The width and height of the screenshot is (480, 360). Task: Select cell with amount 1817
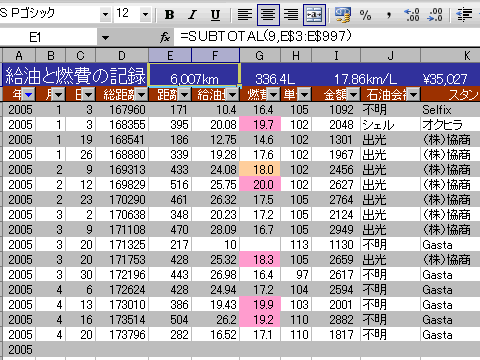click(336, 335)
